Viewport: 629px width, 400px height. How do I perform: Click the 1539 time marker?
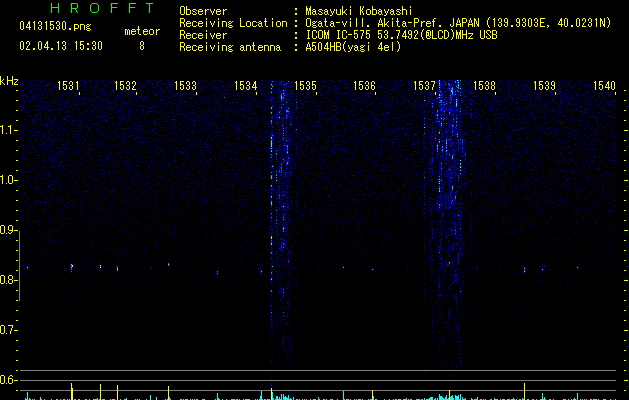click(x=544, y=86)
